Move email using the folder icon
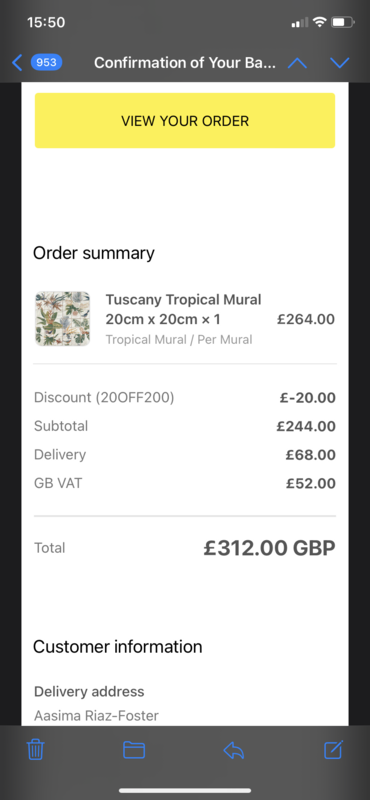The height and width of the screenshot is (800, 370). pyautogui.click(x=134, y=749)
